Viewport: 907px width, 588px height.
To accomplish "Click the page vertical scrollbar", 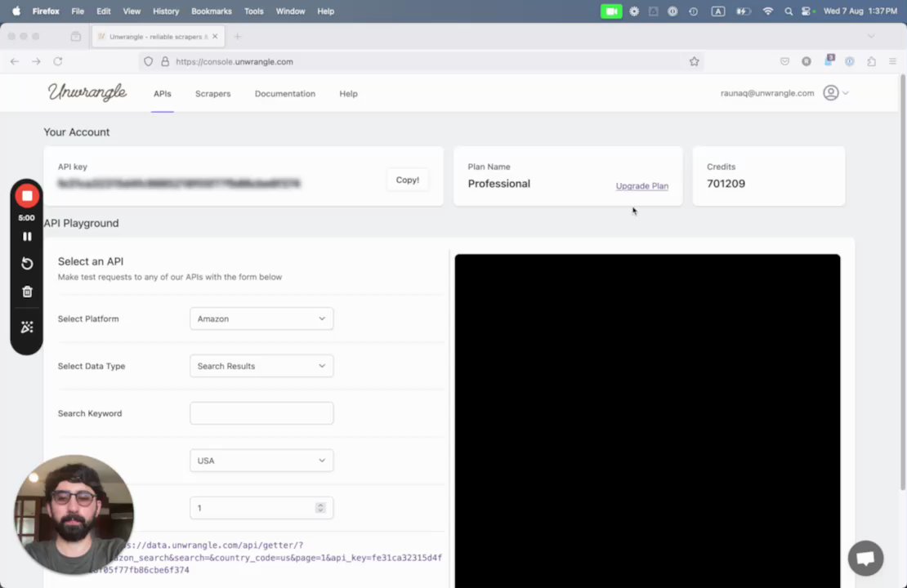I will click(x=902, y=283).
